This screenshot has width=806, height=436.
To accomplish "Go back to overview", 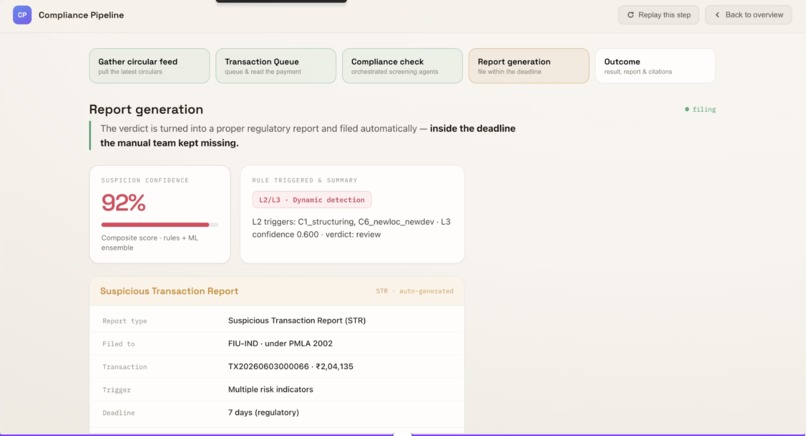I will coord(748,15).
